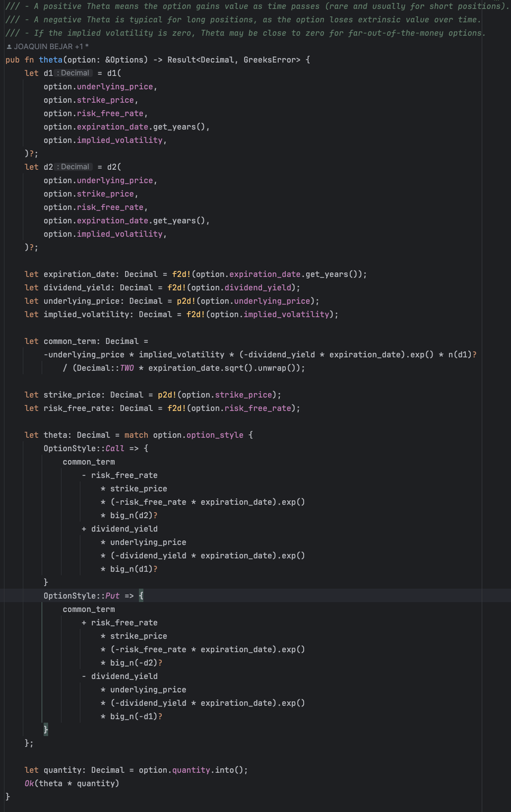Click the author icon before JOAQUIN BEJAR
This screenshot has width=511, height=812.
8,46
